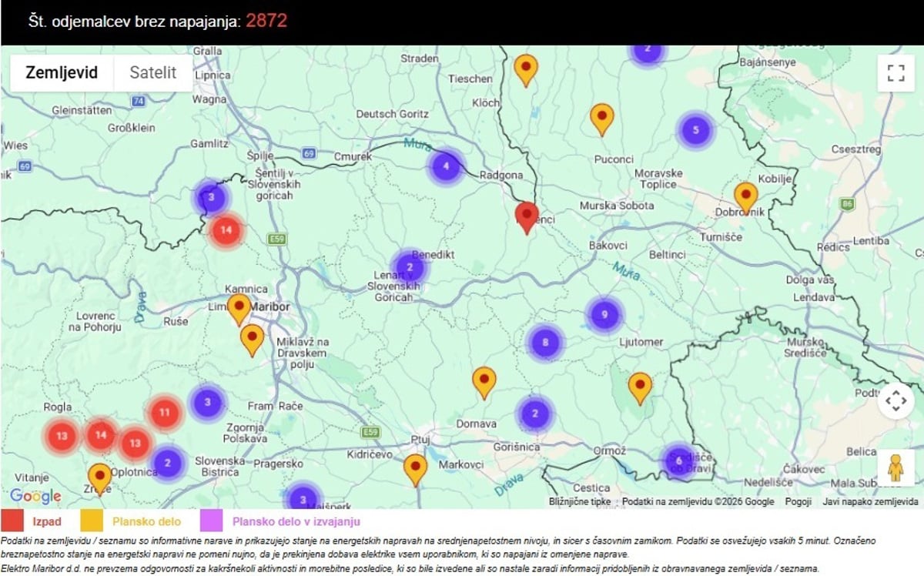Open the map camera pan control
The image size is (924, 576).
[x=896, y=400]
